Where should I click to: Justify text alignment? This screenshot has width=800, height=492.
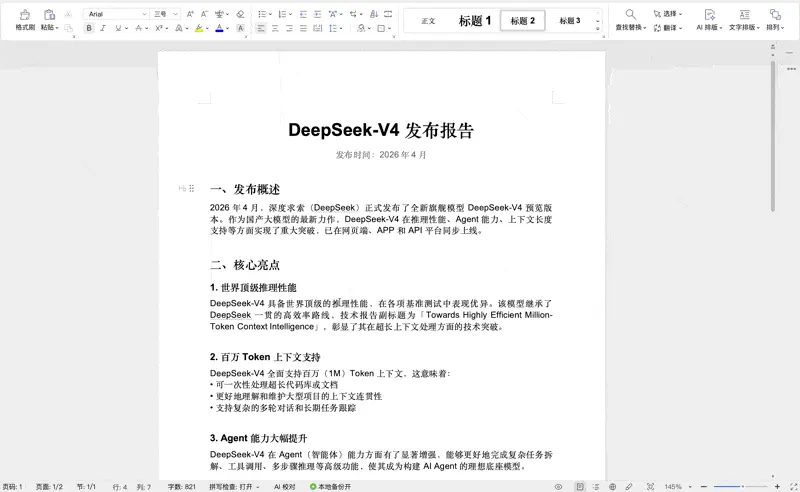(303, 28)
